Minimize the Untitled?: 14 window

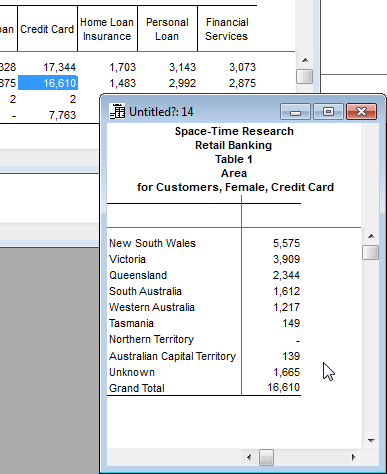coord(295,111)
